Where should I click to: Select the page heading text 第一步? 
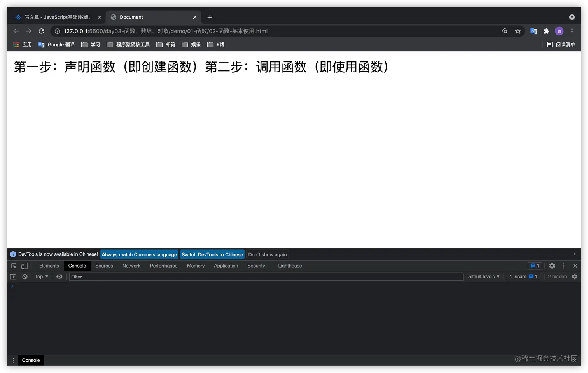pyautogui.click(x=33, y=67)
